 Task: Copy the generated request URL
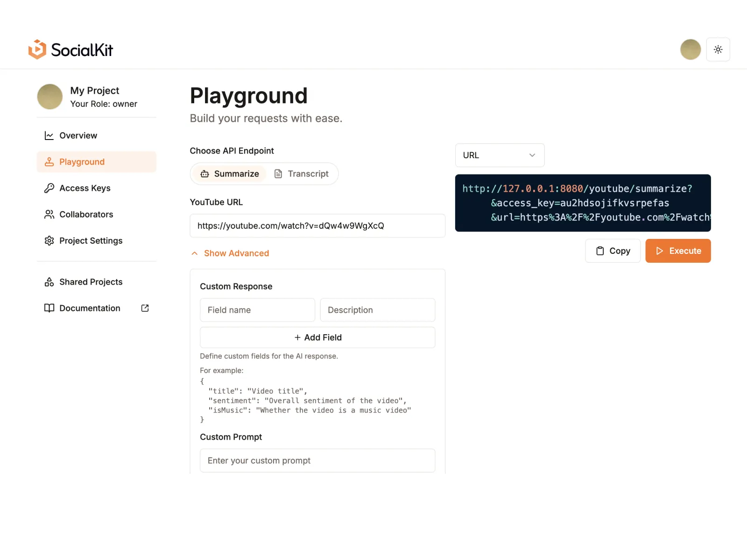tap(613, 251)
